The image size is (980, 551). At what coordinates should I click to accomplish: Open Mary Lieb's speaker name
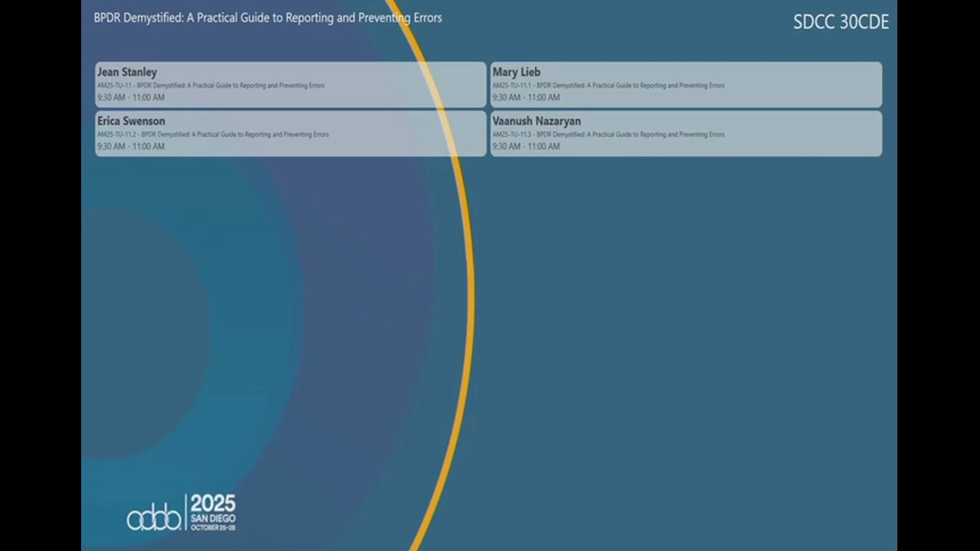(516, 72)
